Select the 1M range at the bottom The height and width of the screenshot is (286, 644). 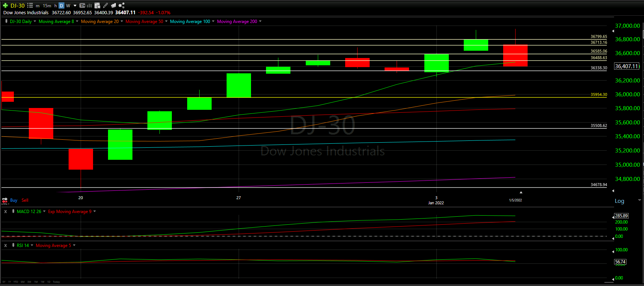pyautogui.click(x=36, y=282)
